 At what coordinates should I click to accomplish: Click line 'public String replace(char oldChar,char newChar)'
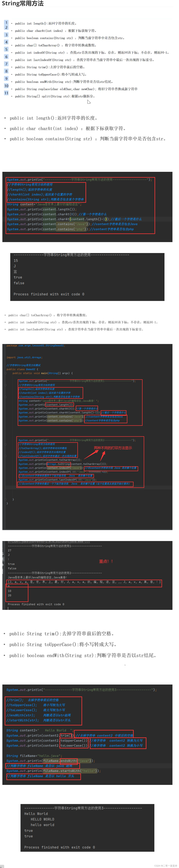point(76,89)
